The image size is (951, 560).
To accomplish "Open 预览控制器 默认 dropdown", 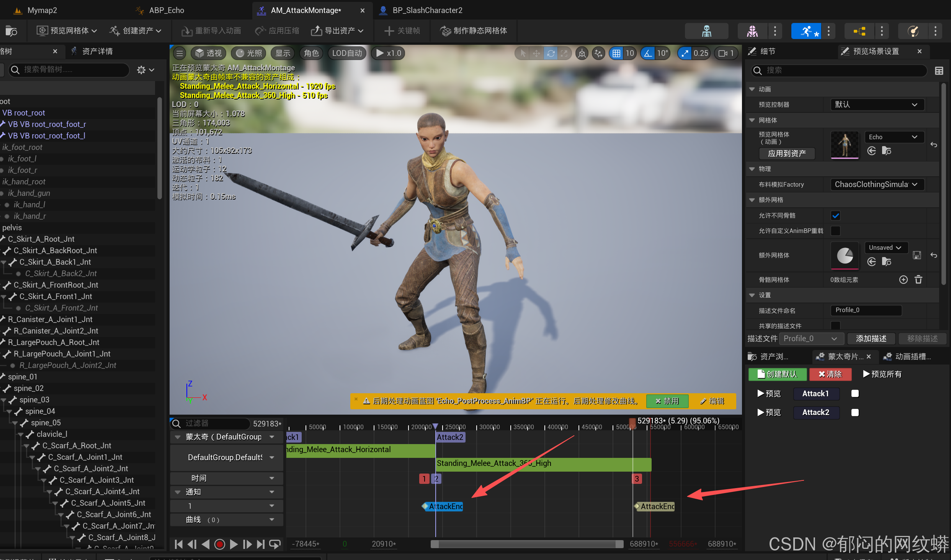I will point(877,105).
